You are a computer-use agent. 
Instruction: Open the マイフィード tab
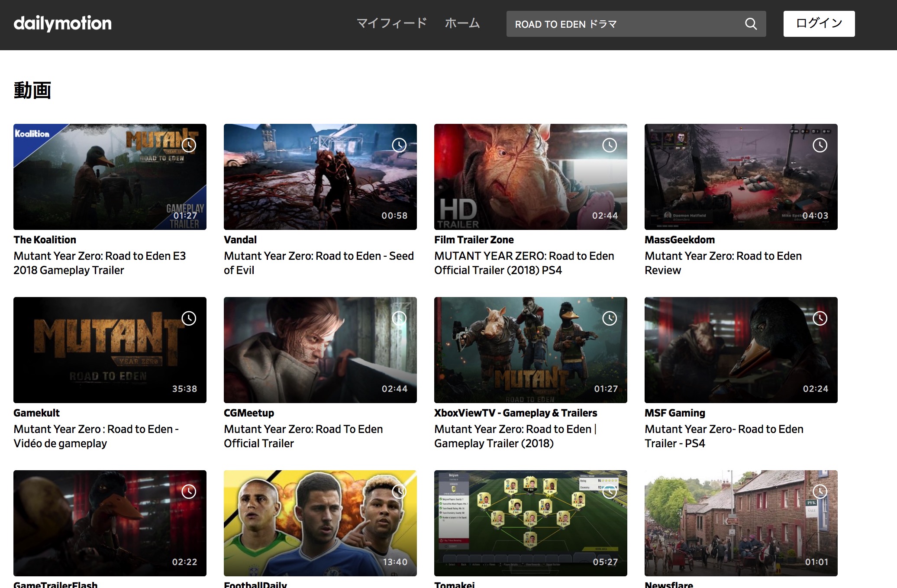(392, 23)
